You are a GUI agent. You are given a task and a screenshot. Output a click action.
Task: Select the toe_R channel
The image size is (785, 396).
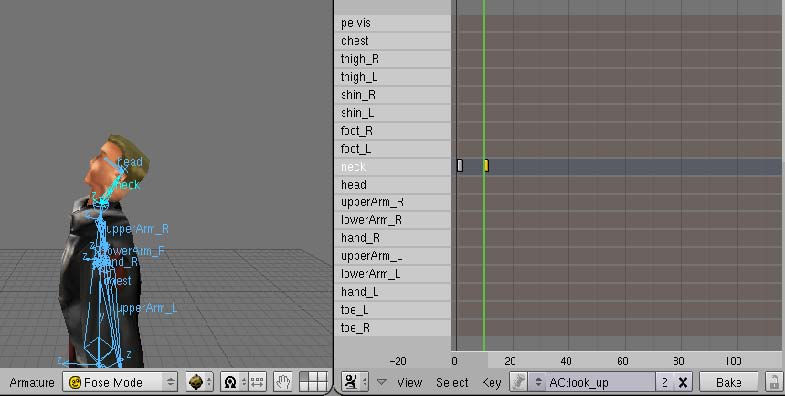pyautogui.click(x=392, y=328)
